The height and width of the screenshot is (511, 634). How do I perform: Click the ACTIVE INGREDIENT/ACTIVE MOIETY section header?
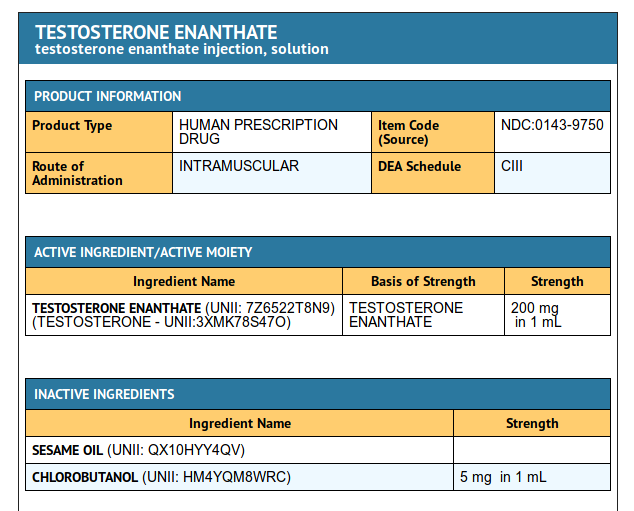(143, 252)
